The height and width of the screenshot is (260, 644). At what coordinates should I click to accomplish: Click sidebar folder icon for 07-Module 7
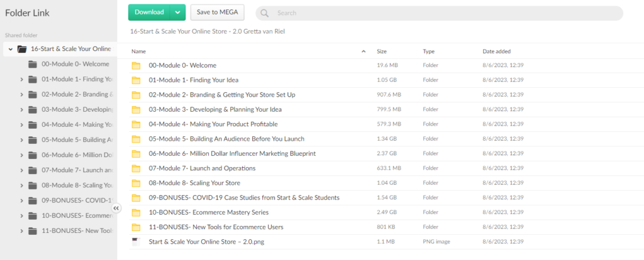click(x=33, y=170)
